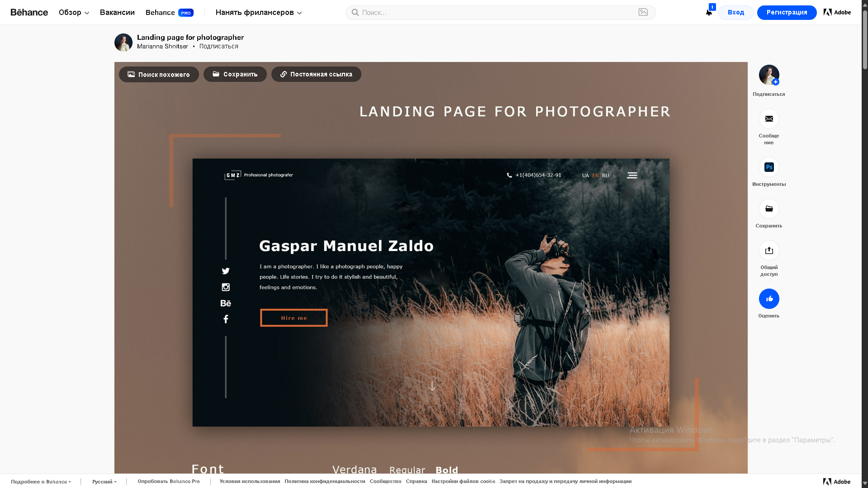Image resolution: width=868 pixels, height=488 pixels.
Task: Click the share icon in sidebar
Action: [768, 251]
